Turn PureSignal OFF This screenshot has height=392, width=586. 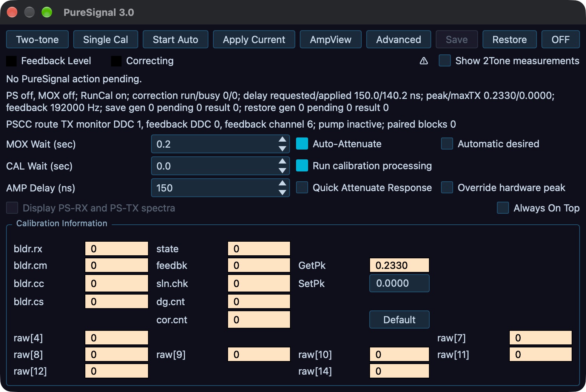(561, 39)
